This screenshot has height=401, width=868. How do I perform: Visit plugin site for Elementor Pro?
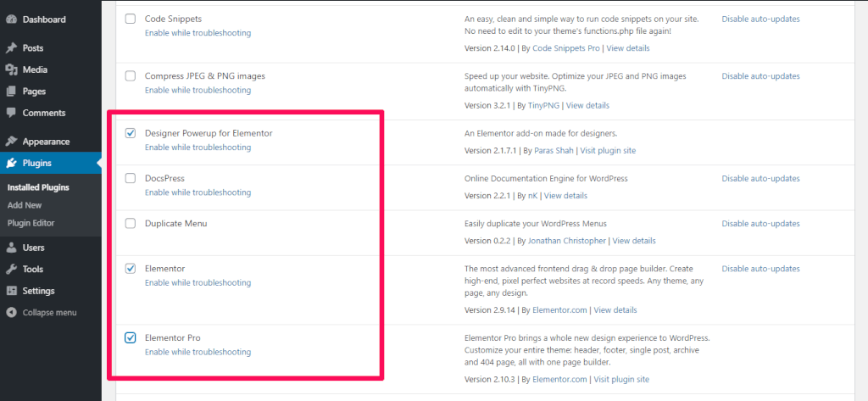tap(621, 380)
